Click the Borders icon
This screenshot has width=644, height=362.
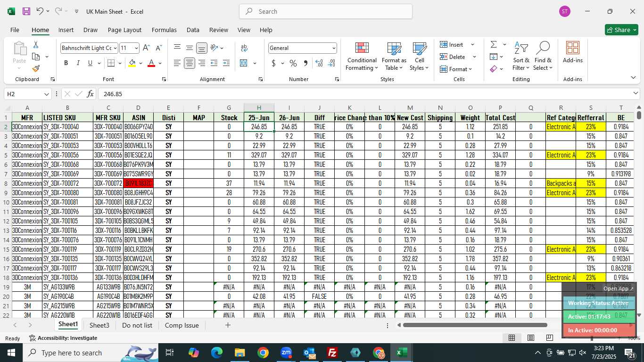[x=111, y=63]
